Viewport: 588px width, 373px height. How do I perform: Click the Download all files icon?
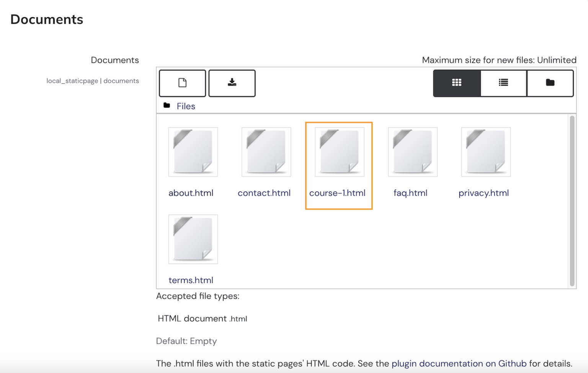click(232, 83)
